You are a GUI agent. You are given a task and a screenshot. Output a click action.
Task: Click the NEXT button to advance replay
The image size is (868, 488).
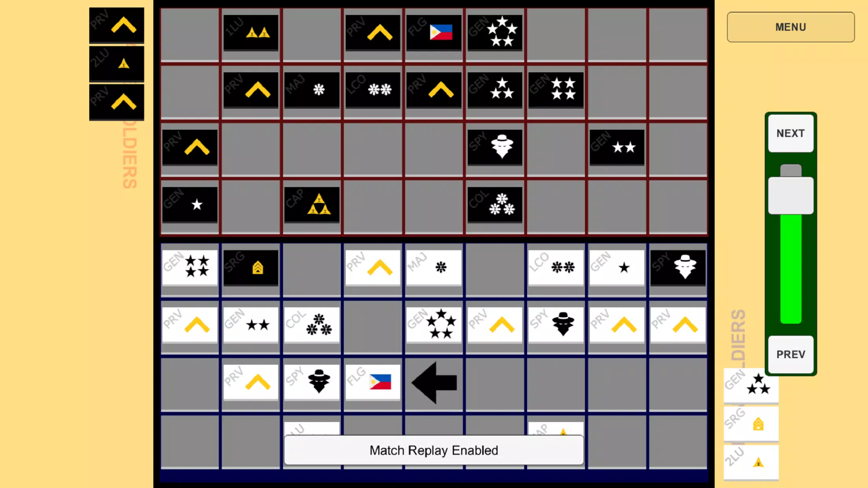click(x=791, y=133)
